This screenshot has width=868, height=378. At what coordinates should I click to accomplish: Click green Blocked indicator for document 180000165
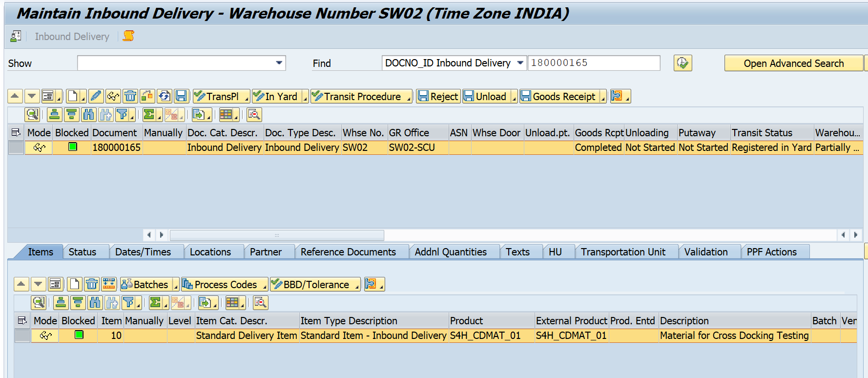point(73,147)
